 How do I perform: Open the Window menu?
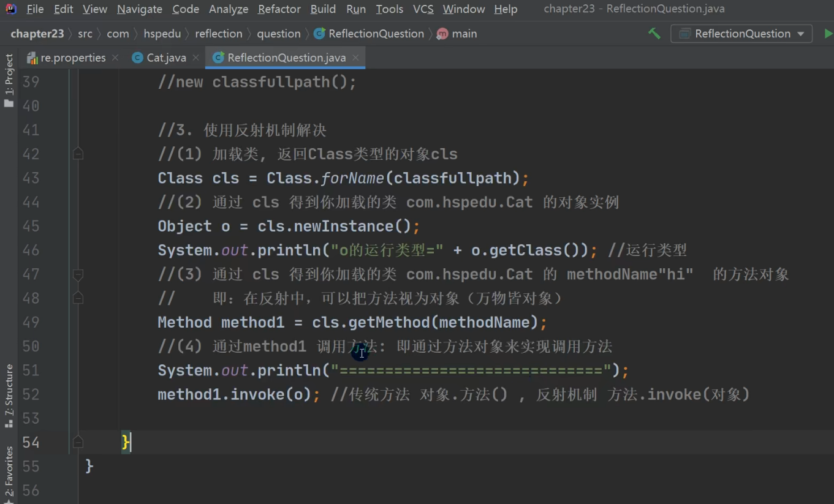(463, 9)
